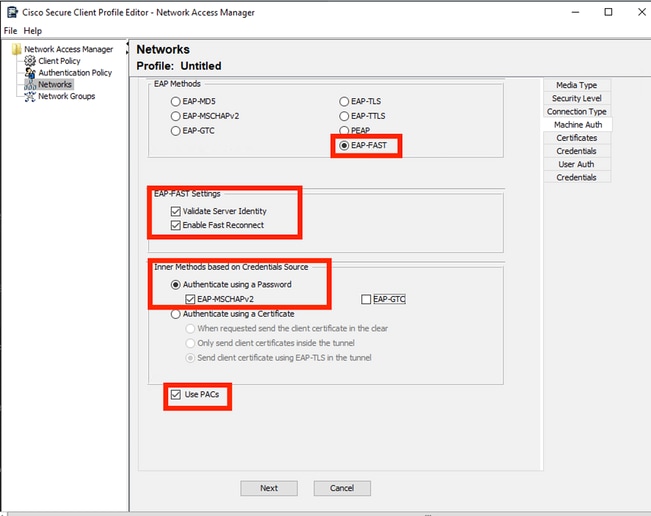Image resolution: width=651 pixels, height=516 pixels.
Task: Open Credentials tab below Certificates
Action: 577,151
